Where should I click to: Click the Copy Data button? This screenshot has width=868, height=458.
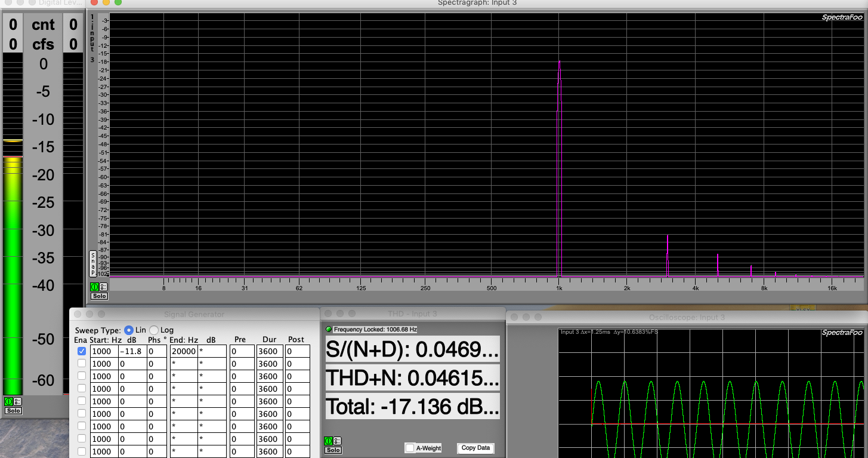[x=475, y=448]
